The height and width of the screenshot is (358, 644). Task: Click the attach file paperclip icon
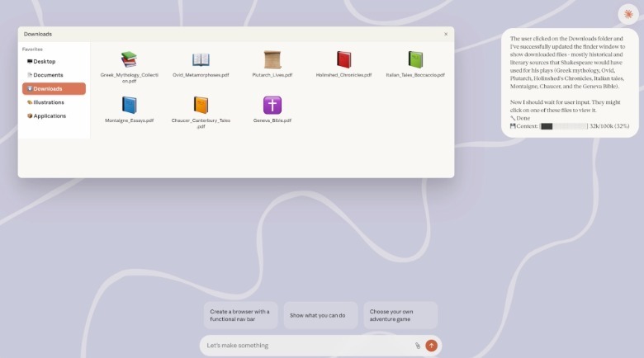click(418, 346)
